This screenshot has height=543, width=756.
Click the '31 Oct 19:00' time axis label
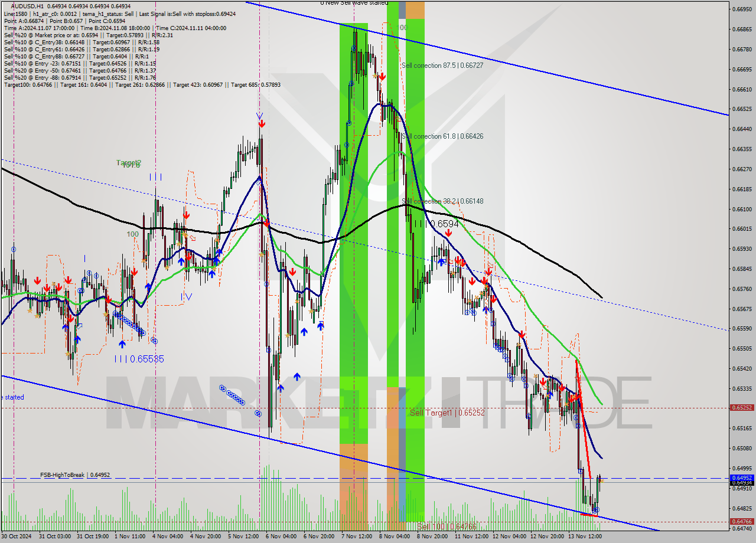coord(93,537)
